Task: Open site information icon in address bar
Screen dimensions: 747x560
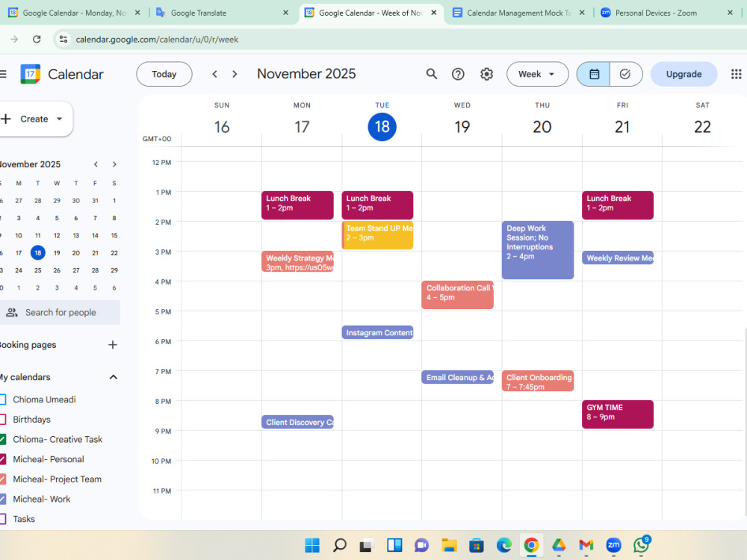Action: pos(63,39)
